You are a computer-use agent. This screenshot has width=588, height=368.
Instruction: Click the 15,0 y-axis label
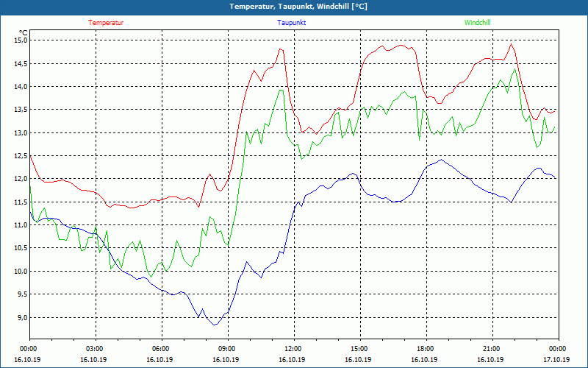click(x=21, y=40)
